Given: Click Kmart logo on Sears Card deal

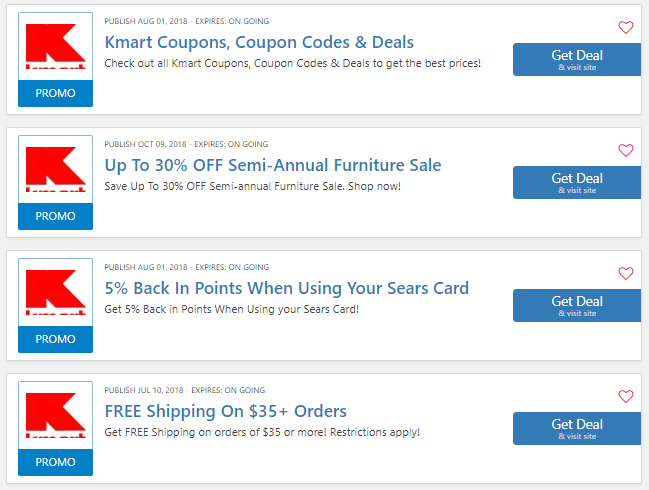Looking at the screenshot, I should pyautogui.click(x=55, y=292).
